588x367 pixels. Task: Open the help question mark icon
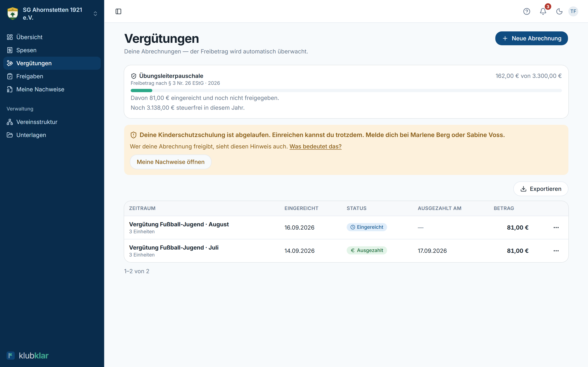point(527,11)
